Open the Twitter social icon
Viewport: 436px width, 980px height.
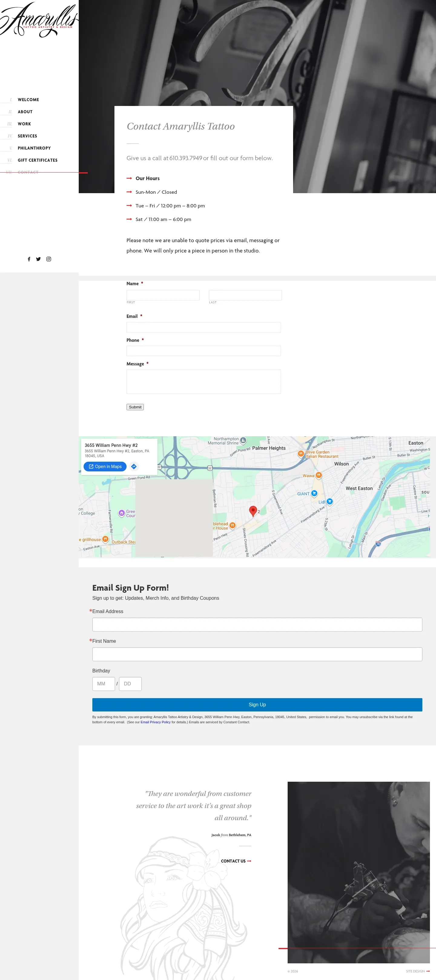coord(38,259)
